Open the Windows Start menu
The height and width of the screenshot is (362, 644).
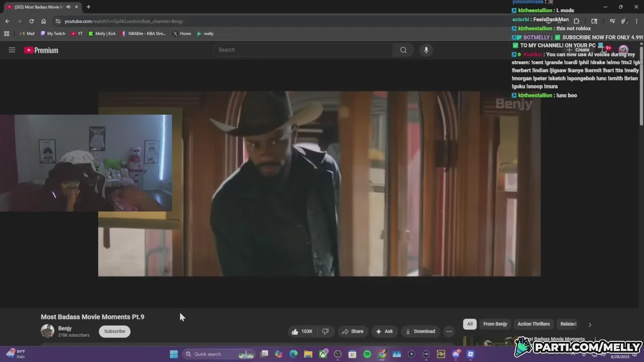point(174,354)
